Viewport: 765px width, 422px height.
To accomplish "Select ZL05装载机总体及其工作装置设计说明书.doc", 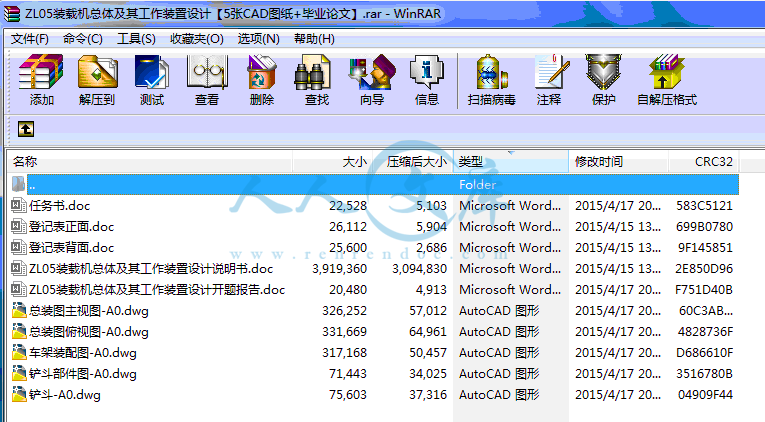I will [151, 269].
